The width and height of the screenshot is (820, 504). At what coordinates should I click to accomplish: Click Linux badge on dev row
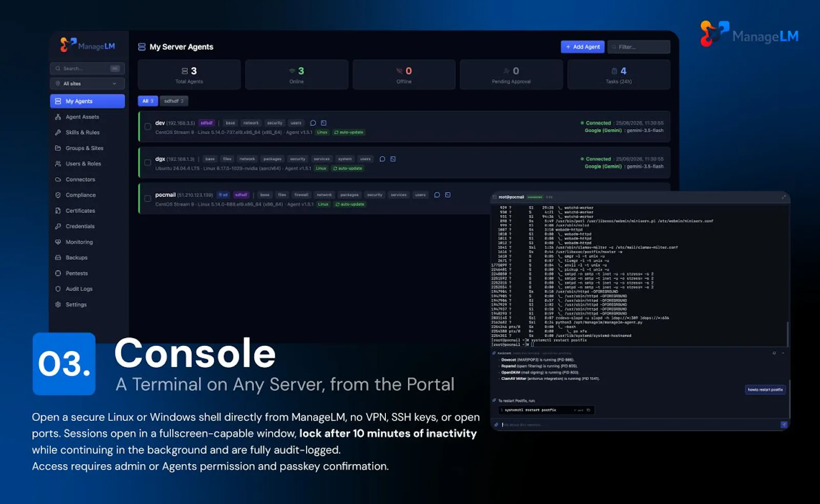tap(322, 132)
